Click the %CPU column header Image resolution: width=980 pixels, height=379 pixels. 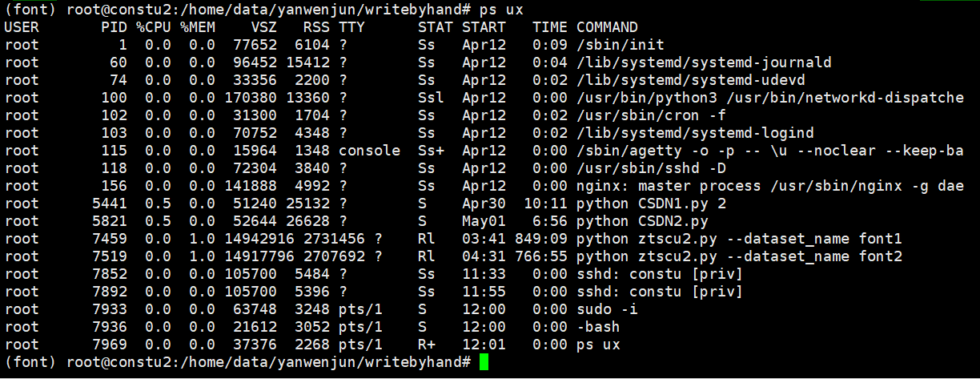click(x=153, y=27)
